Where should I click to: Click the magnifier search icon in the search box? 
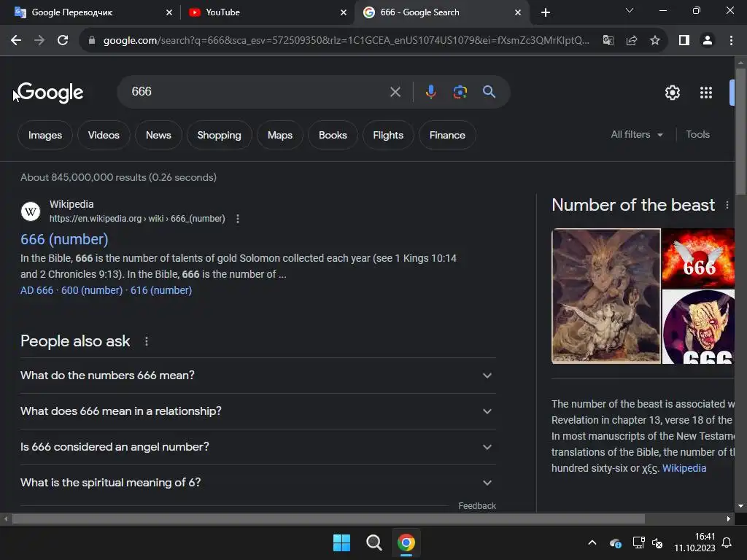489,91
